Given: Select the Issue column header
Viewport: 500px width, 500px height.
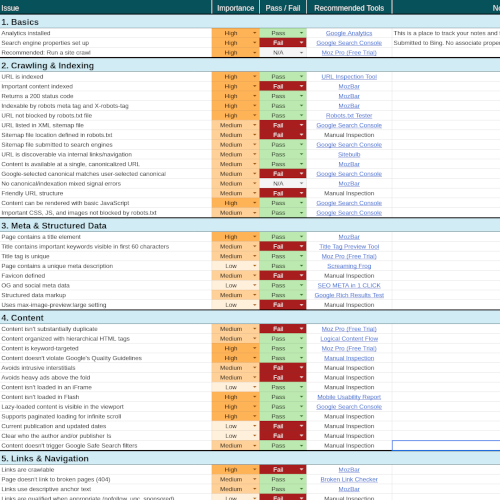Looking at the screenshot, I should click(x=106, y=8).
